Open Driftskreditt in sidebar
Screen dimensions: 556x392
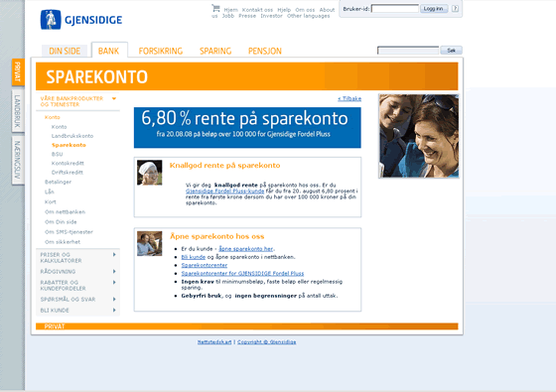[x=68, y=173]
